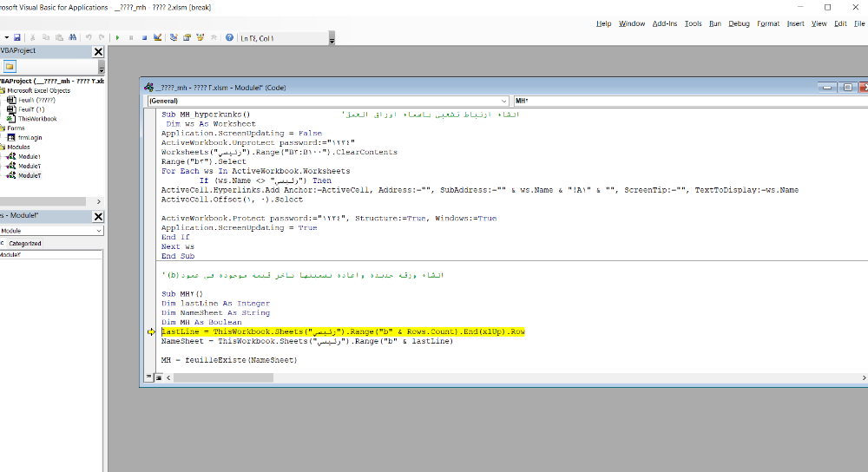Image resolution: width=868 pixels, height=472 pixels.
Task: Toggle Folders icon in the Project panel
Action: (x=10, y=67)
